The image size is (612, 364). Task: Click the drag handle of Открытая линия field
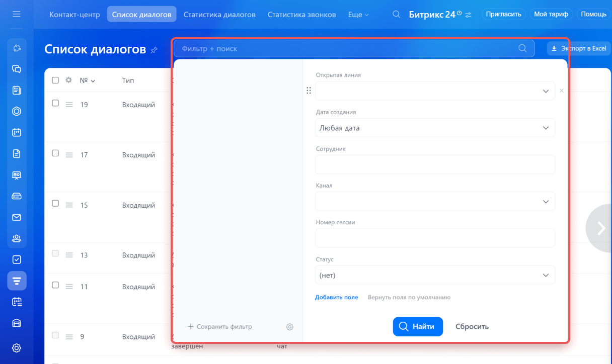pos(309,90)
